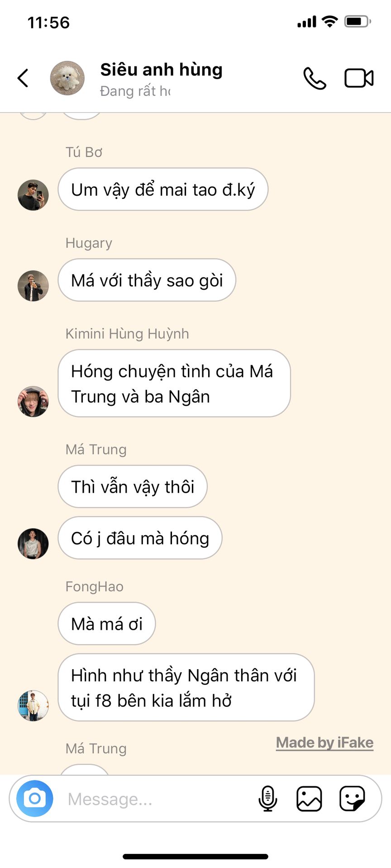
Task: Tap the back arrow icon
Action: [x=23, y=78]
